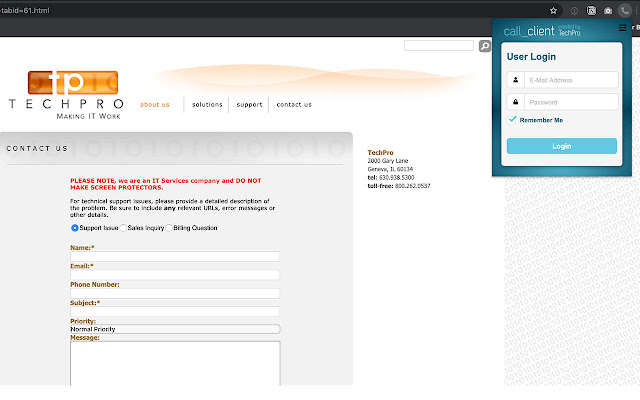640x400 pixels.
Task: Click the Name input field
Action: tap(175, 256)
